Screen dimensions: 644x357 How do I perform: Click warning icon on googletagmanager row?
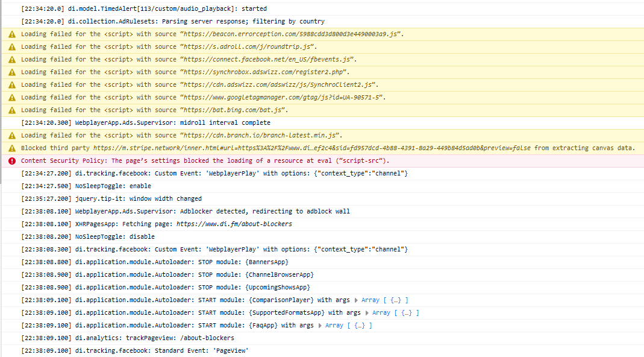point(12,98)
